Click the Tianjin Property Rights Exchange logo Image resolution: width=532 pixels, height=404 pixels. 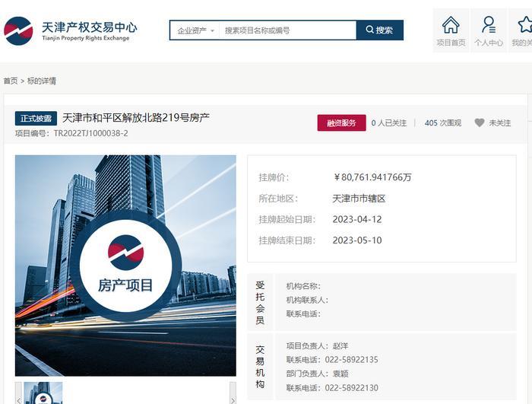click(71, 30)
